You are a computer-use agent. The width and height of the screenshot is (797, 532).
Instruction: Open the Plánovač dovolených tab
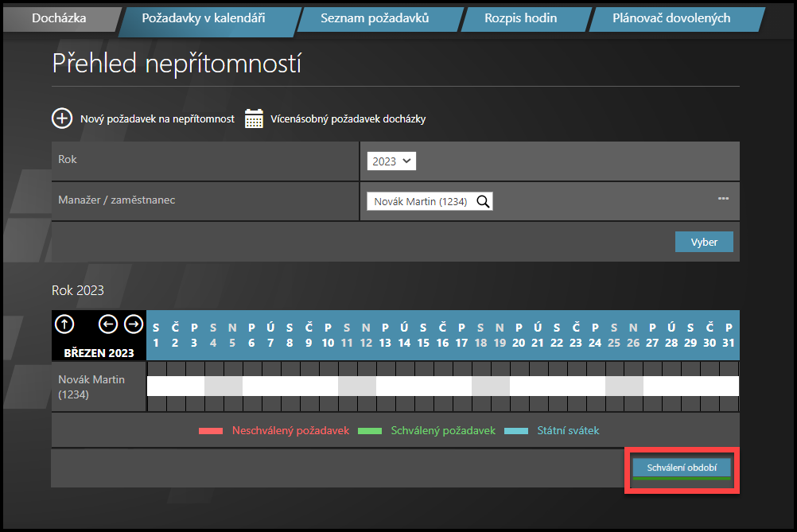click(x=671, y=18)
